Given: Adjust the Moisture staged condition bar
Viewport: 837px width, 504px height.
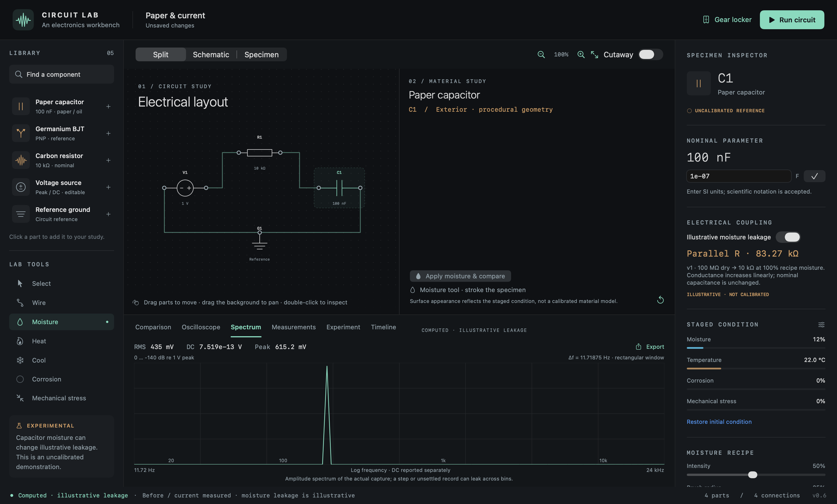Looking at the screenshot, I should pos(756,348).
